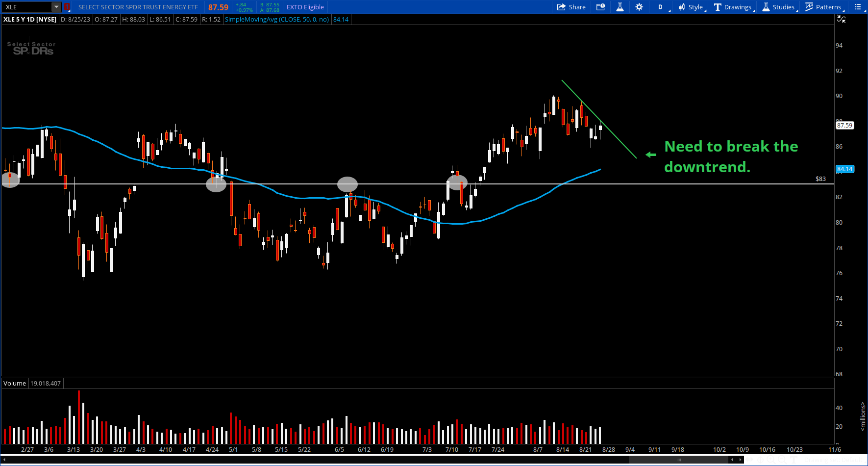868x466 pixels.
Task: Click the O: 87.27 open value
Action: point(106,19)
